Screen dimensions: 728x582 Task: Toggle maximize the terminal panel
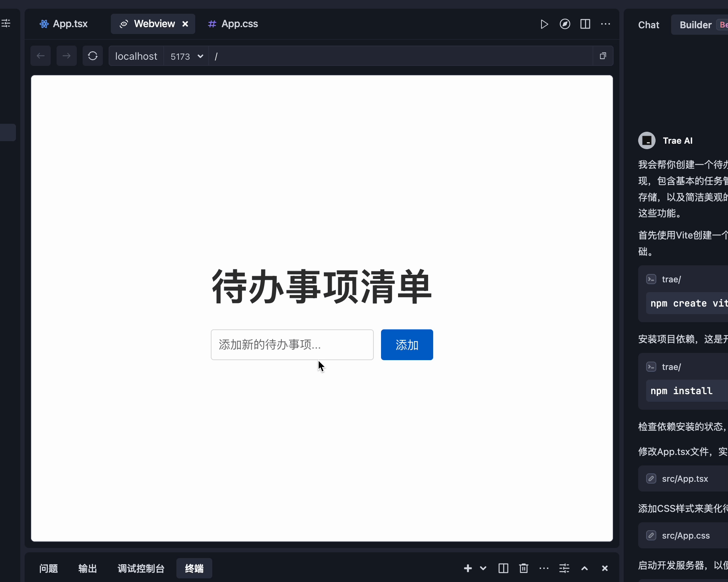[584, 568]
